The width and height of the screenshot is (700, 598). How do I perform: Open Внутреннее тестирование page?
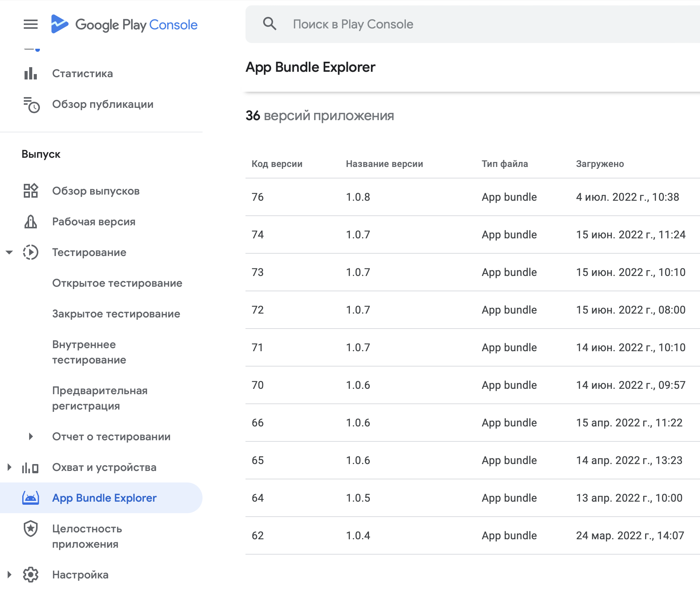89,352
